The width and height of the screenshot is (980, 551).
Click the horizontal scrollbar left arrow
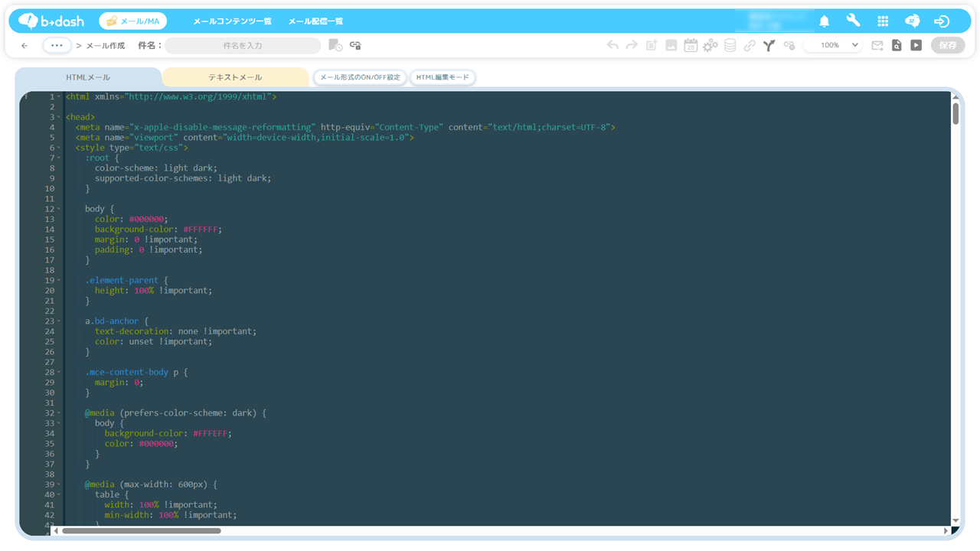click(56, 530)
